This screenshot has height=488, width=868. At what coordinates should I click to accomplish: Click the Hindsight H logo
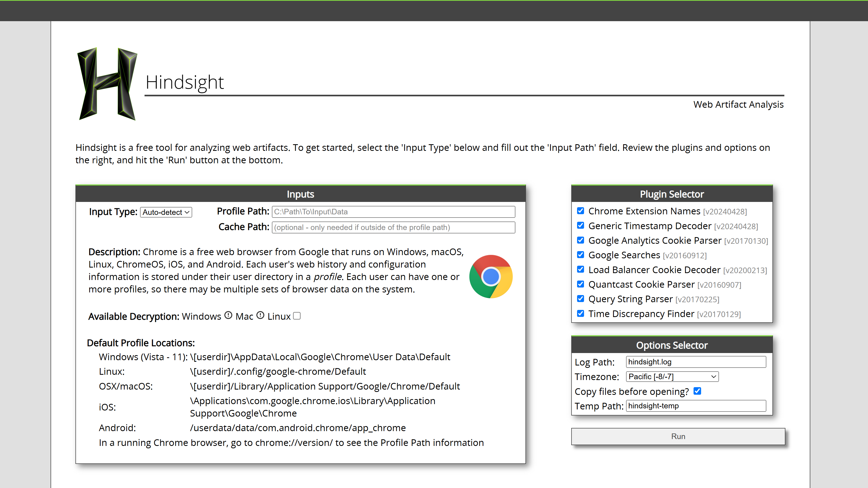(x=107, y=84)
